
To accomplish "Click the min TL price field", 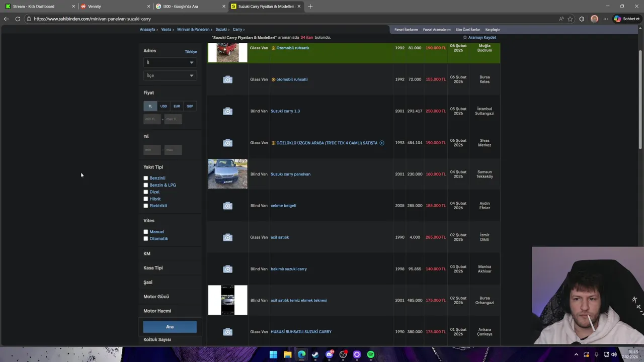I will coord(152,119).
